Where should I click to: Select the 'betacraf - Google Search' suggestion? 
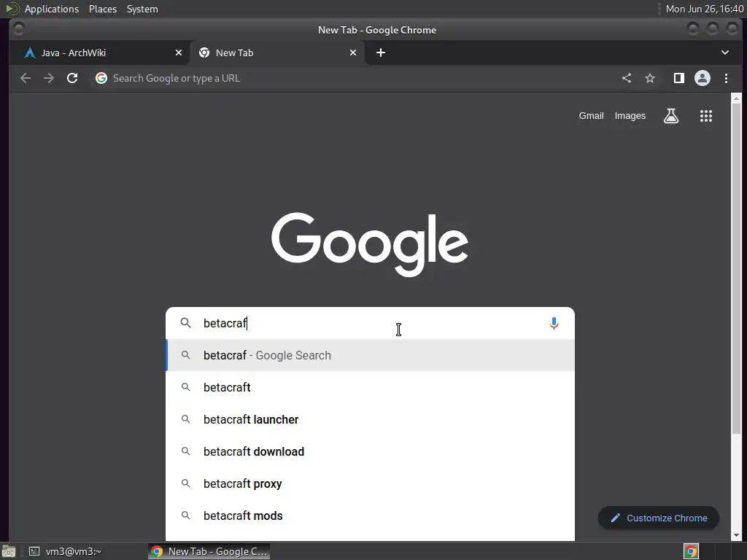point(370,355)
